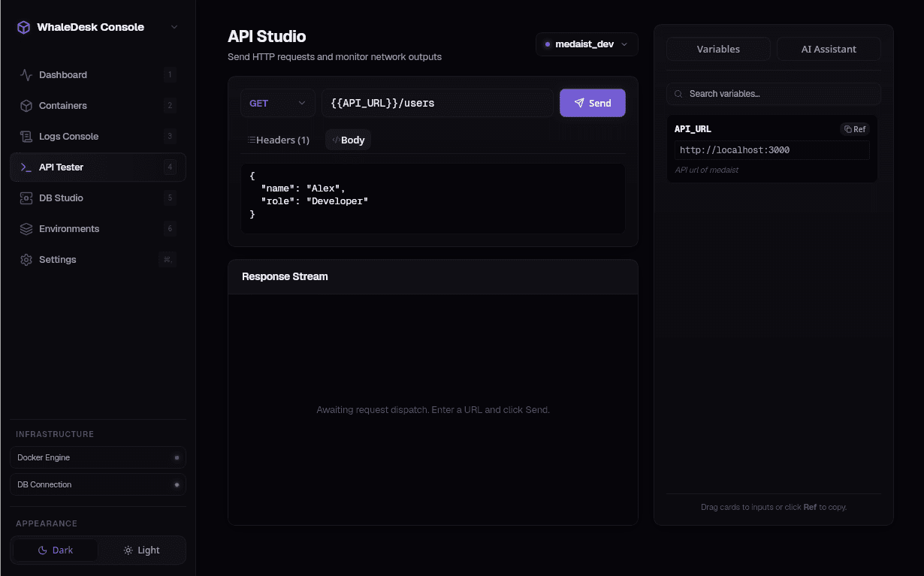Screen dimensions: 924x576
Task: Switch appearance to Dark mode
Action: point(56,550)
